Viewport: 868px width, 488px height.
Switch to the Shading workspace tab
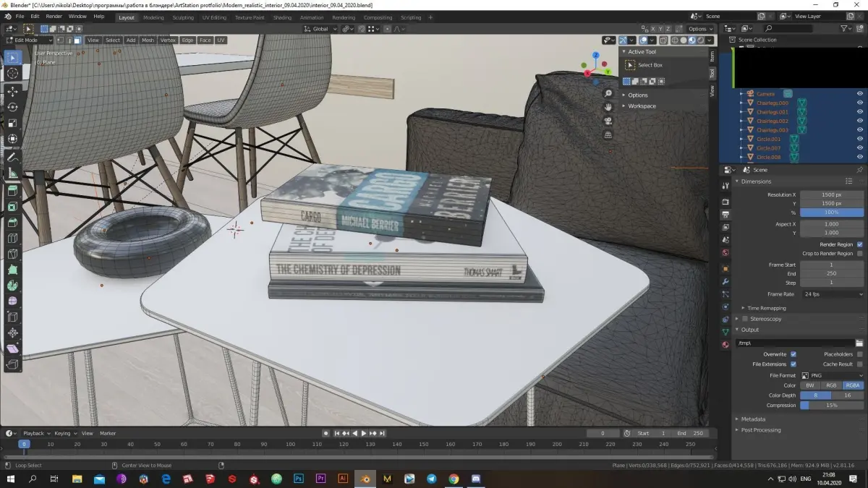tap(282, 17)
